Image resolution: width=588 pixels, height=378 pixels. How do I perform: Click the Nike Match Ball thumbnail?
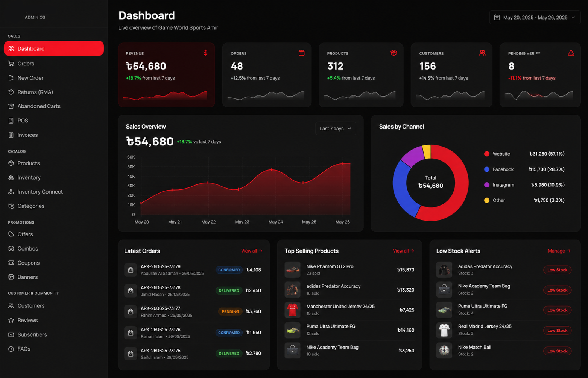(x=444, y=351)
